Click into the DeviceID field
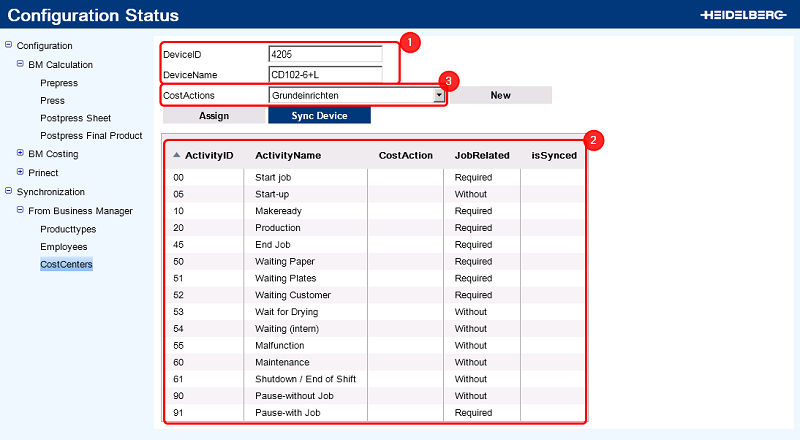The height and width of the screenshot is (440, 800). click(x=325, y=54)
